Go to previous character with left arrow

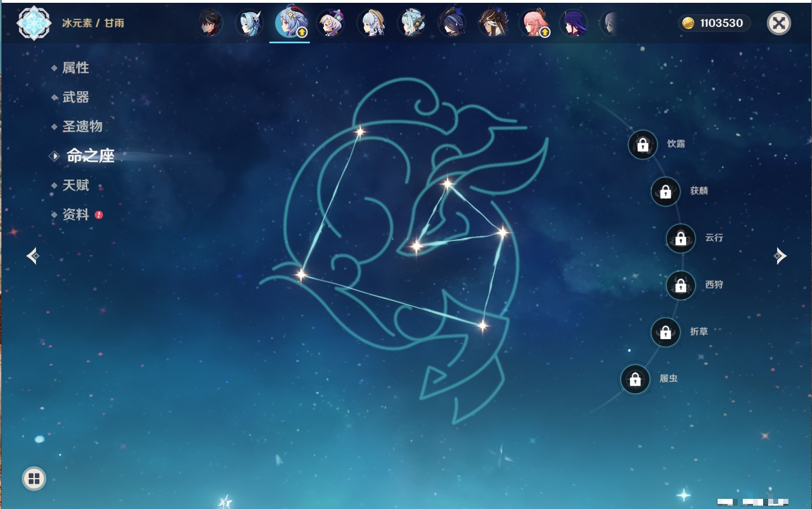[33, 256]
